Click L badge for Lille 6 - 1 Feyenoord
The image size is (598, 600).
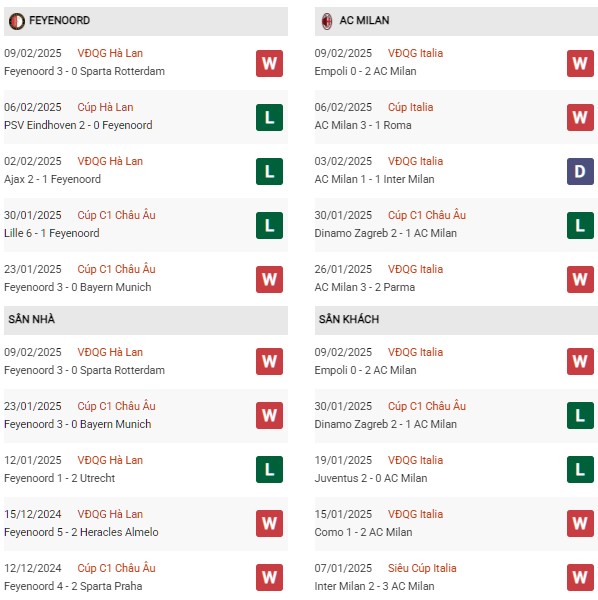(x=269, y=225)
